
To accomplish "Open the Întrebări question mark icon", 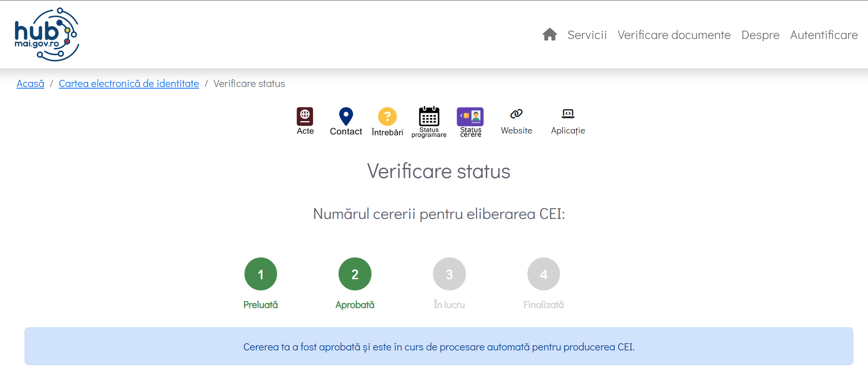I will tap(387, 116).
